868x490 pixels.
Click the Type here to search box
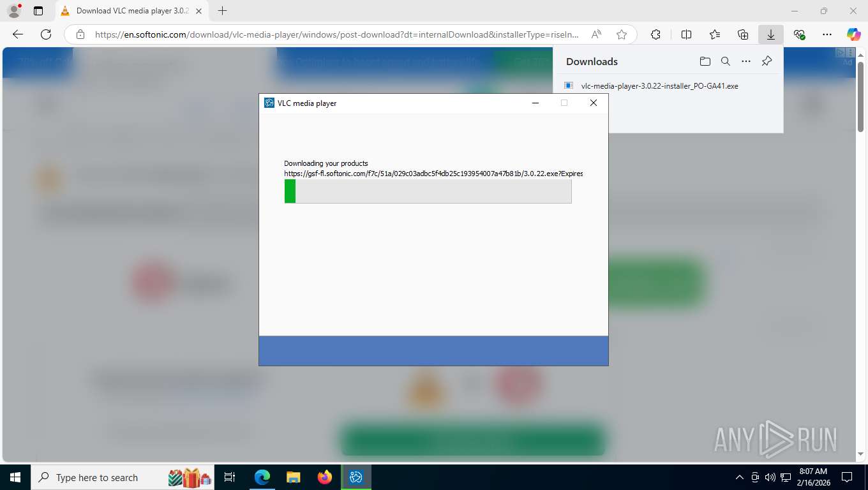(123, 477)
